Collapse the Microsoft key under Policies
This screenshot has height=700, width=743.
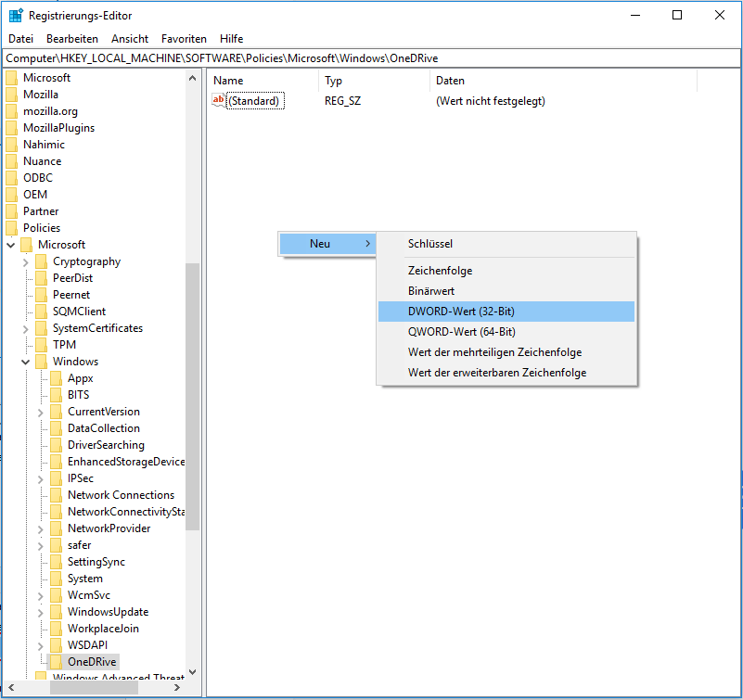(11, 245)
